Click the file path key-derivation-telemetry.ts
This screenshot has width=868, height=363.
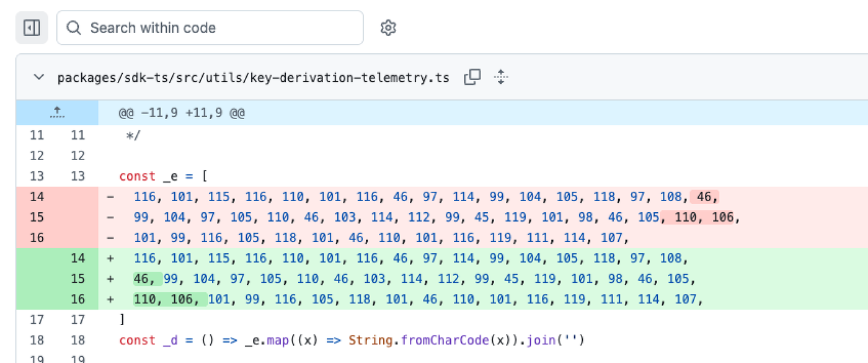point(253,78)
